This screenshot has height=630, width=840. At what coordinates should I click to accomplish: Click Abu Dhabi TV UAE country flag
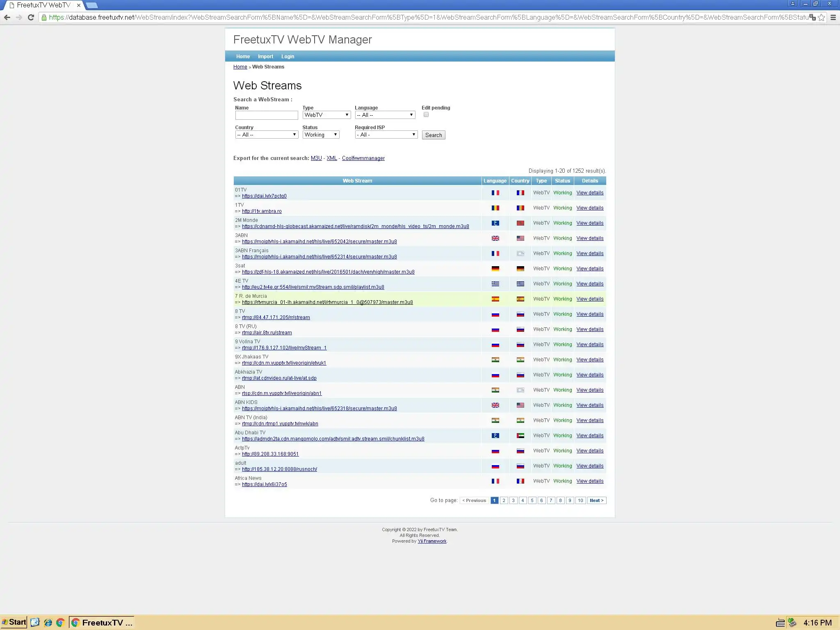(520, 436)
